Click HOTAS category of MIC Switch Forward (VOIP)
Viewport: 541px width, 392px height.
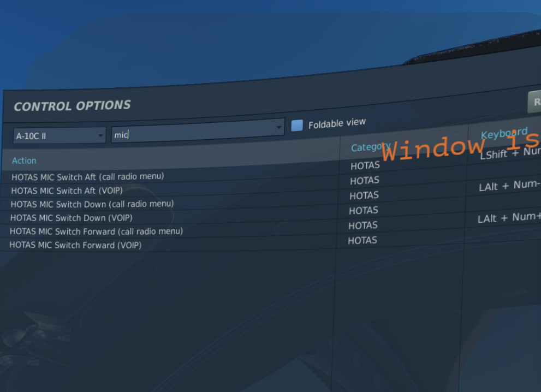[x=362, y=241]
